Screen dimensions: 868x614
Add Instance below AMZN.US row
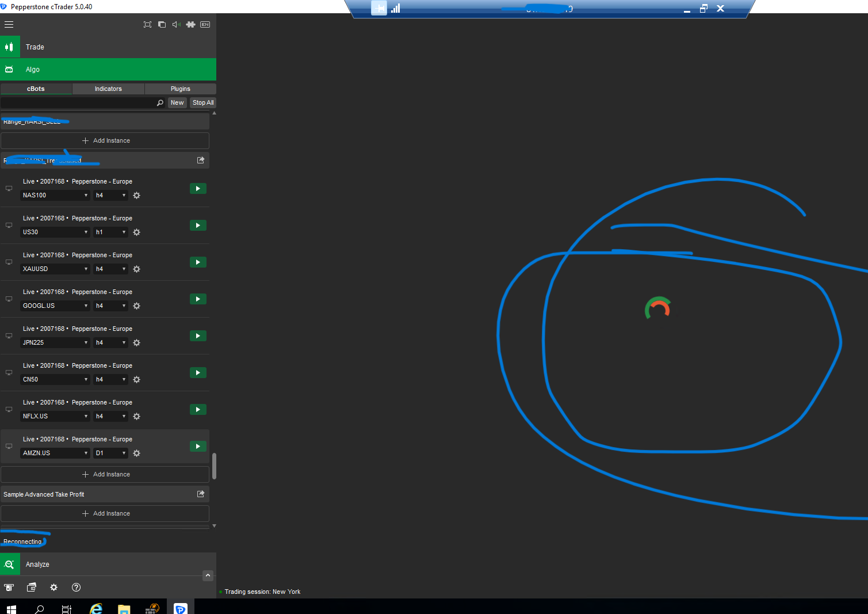(105, 474)
